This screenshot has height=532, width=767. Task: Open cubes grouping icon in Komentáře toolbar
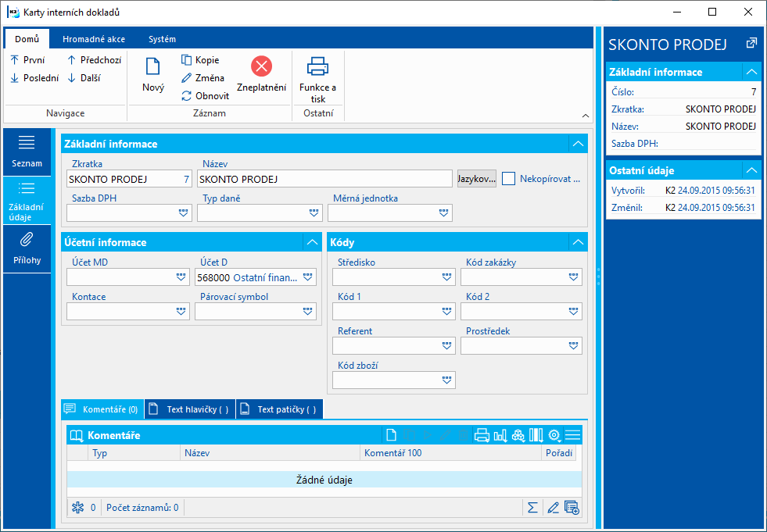coord(518,435)
